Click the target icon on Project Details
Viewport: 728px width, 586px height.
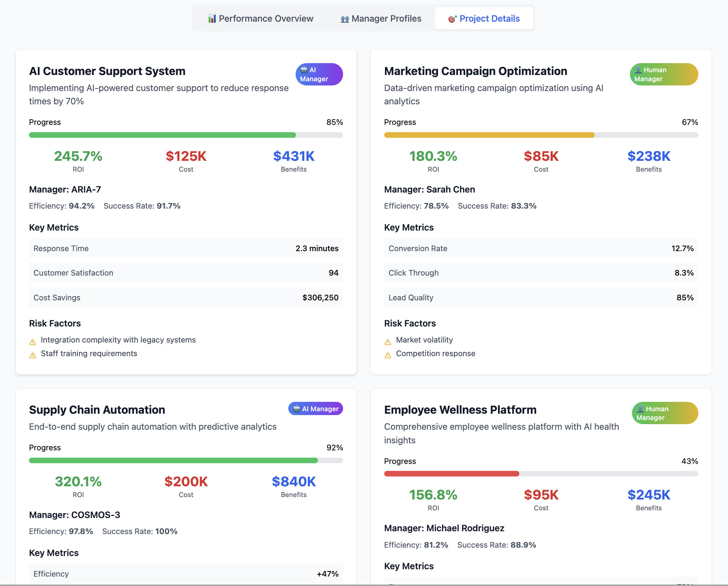pyautogui.click(x=453, y=19)
